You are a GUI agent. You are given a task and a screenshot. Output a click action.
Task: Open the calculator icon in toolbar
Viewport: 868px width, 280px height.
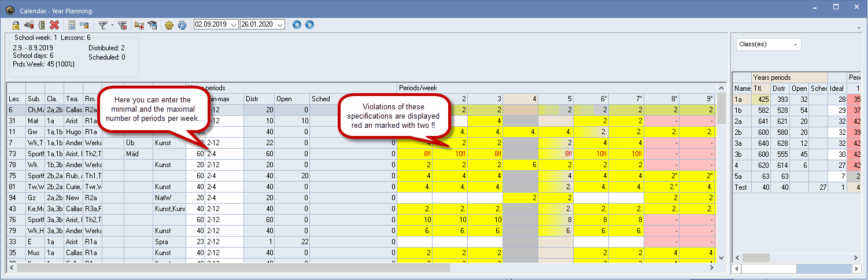pos(72,25)
